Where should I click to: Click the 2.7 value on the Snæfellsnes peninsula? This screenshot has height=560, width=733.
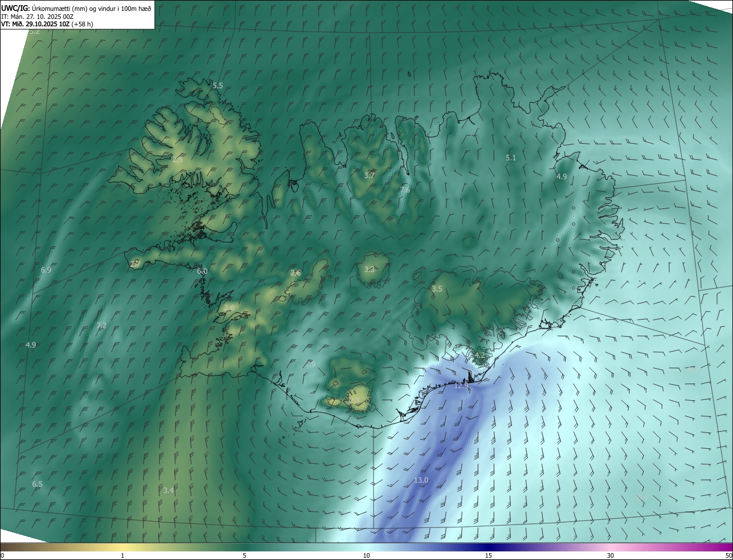point(135,263)
